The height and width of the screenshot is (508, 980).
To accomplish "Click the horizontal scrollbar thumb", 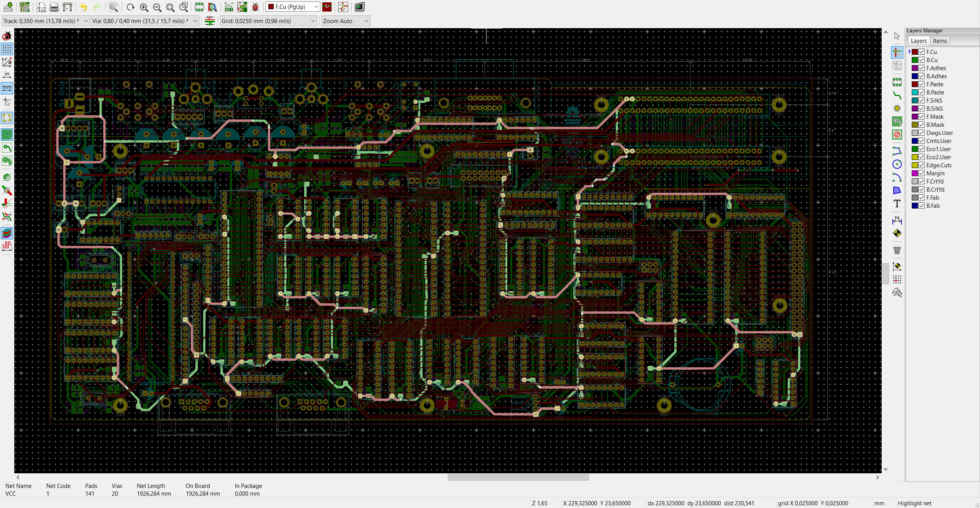I will [518, 478].
